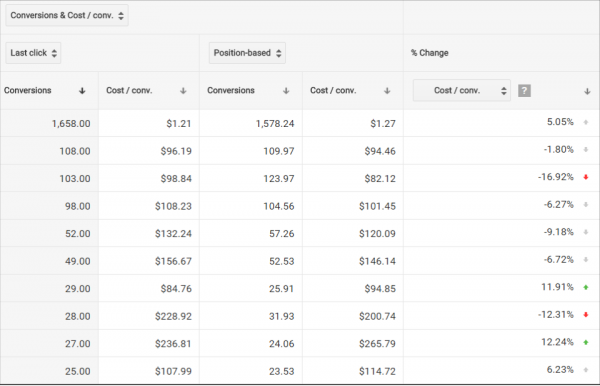Click the red down arrow beside -16.92%
This screenshot has height=386, width=600.
coord(585,177)
